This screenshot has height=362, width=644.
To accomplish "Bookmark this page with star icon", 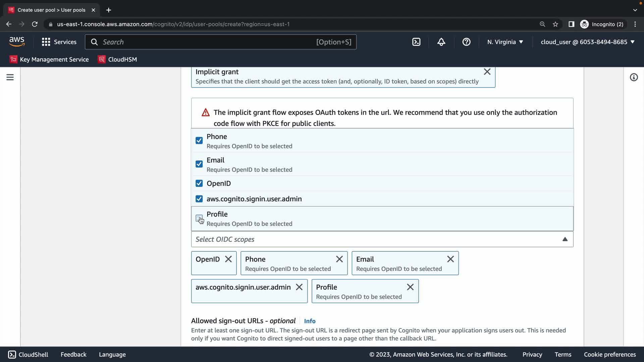I will (x=555, y=24).
